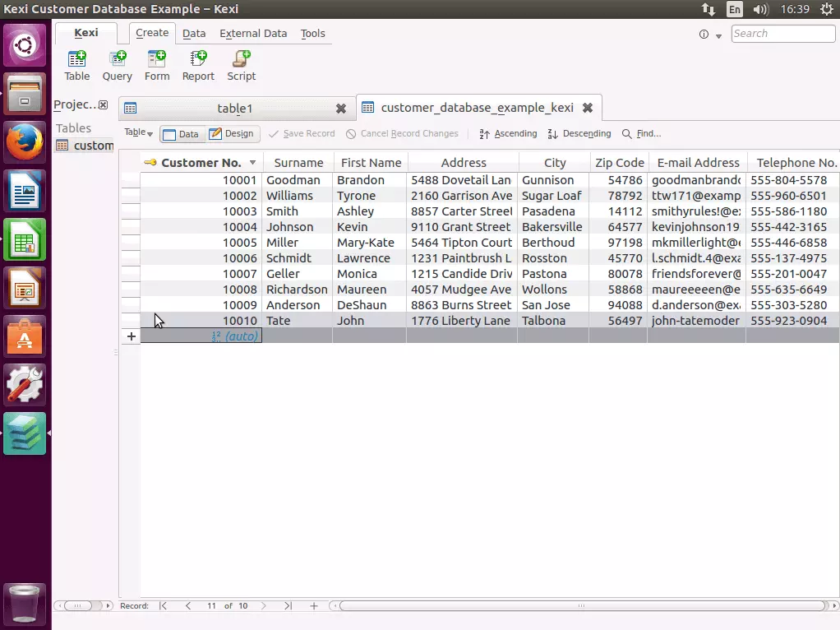Close the table1 tab
The image size is (840, 630).
341,109
